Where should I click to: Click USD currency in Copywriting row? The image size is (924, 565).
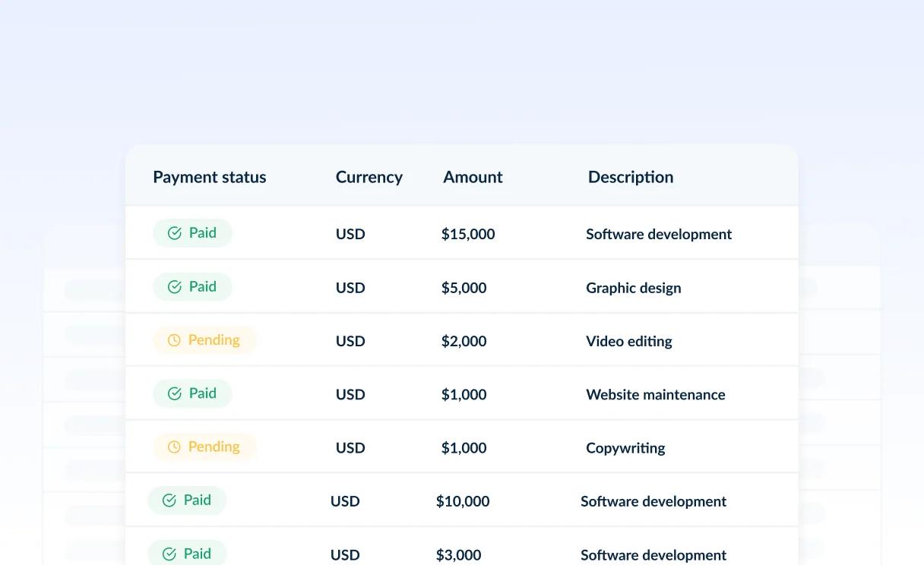click(x=350, y=447)
